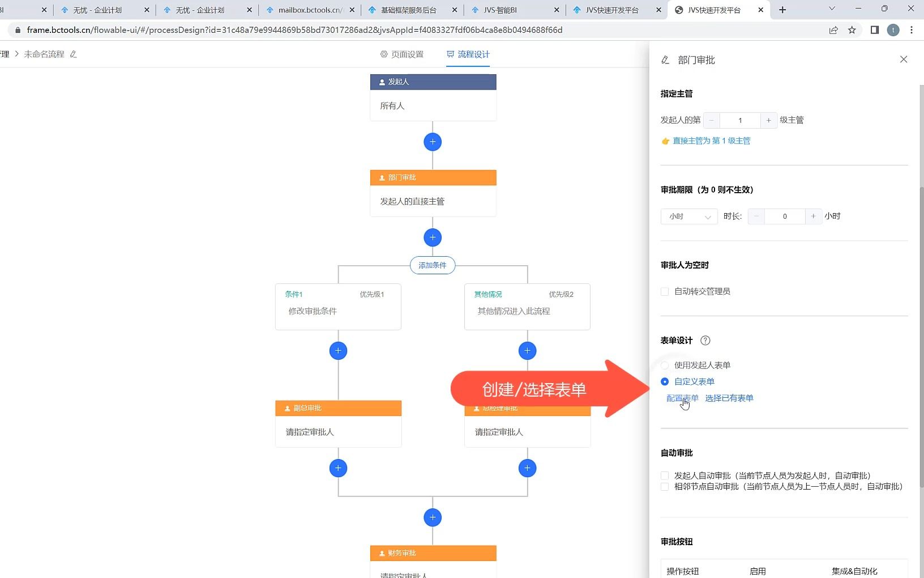Close the mailbox.bctools.cn tab
The width and height of the screenshot is (924, 578).
coord(352,10)
